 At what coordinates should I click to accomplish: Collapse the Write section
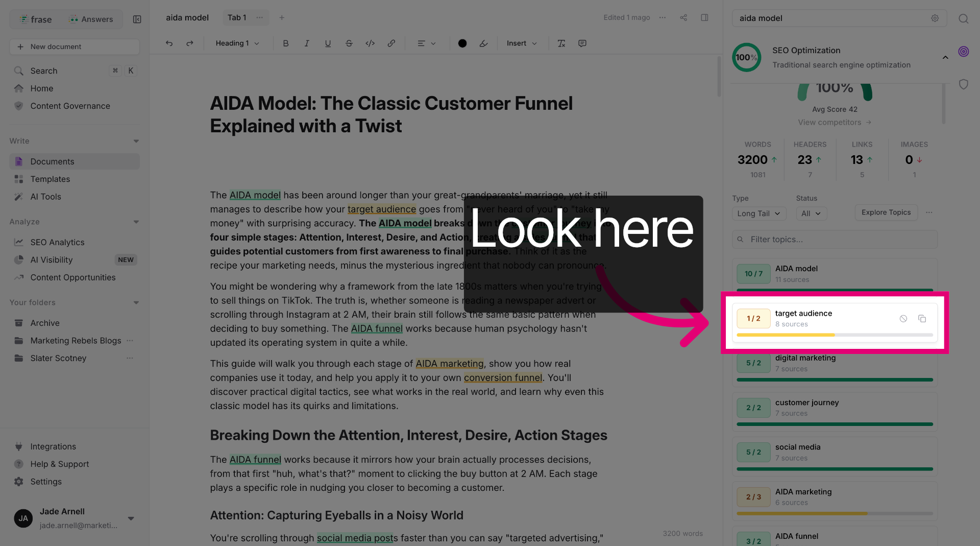[136, 141]
